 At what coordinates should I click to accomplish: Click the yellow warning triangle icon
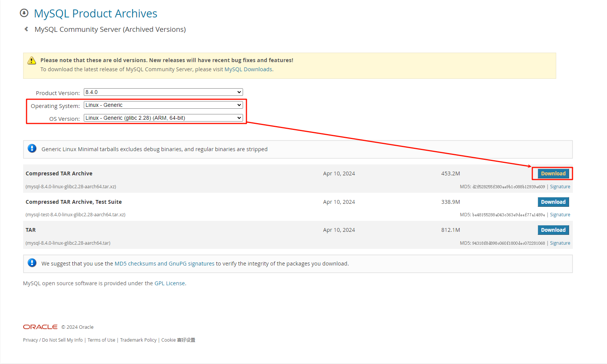tap(32, 61)
